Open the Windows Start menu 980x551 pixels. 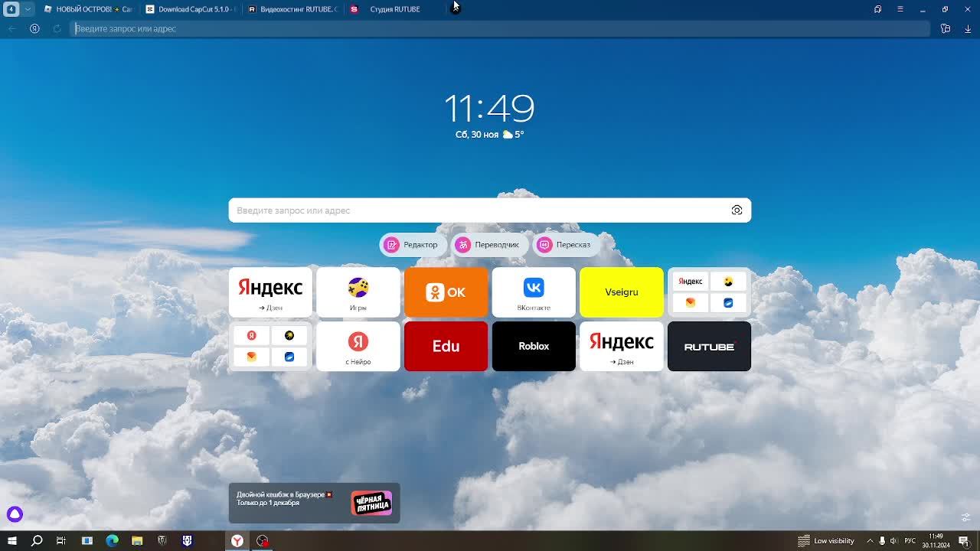click(11, 541)
